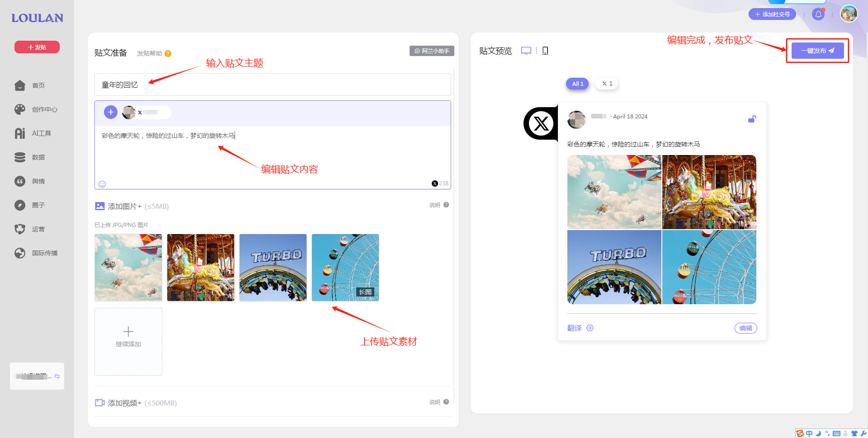Open the user profile avatar
The image size is (868, 438).
point(849,14)
